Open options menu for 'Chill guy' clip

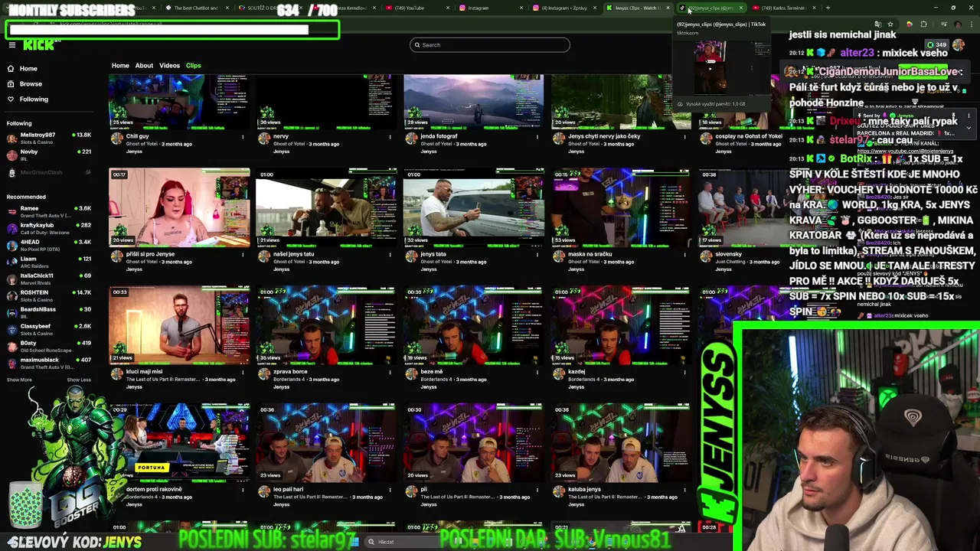click(243, 137)
